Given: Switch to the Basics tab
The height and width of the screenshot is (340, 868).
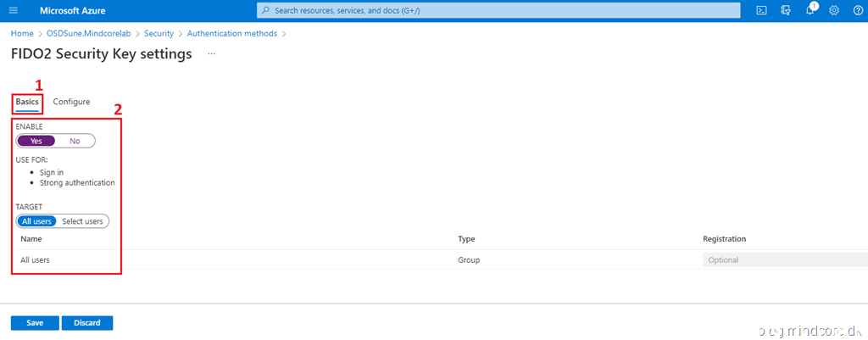Looking at the screenshot, I should (27, 102).
